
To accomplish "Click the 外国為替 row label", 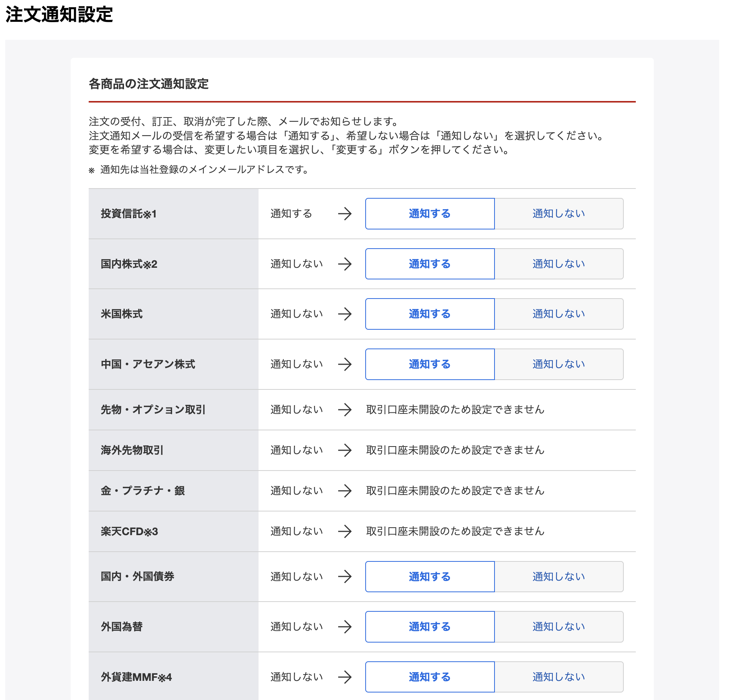I will 122,627.
